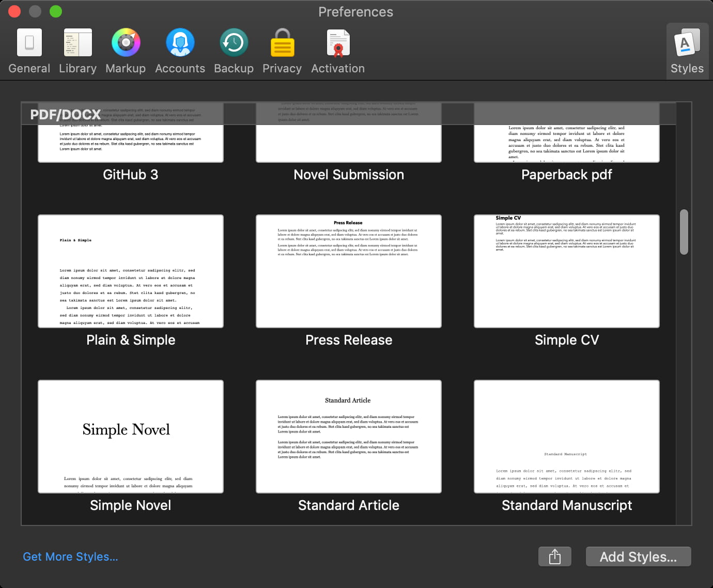This screenshot has height=588, width=713.
Task: Click the green zoom window button
Action: (x=56, y=11)
